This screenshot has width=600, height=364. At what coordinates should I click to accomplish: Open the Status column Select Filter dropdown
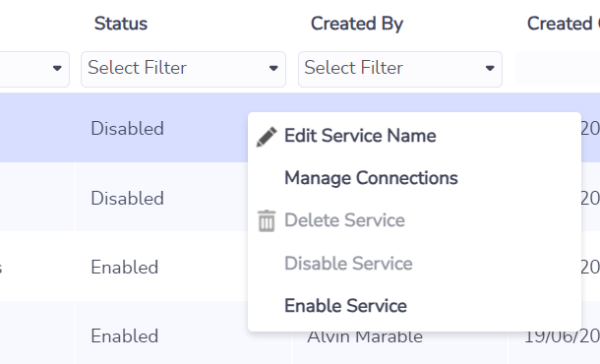[x=183, y=69]
